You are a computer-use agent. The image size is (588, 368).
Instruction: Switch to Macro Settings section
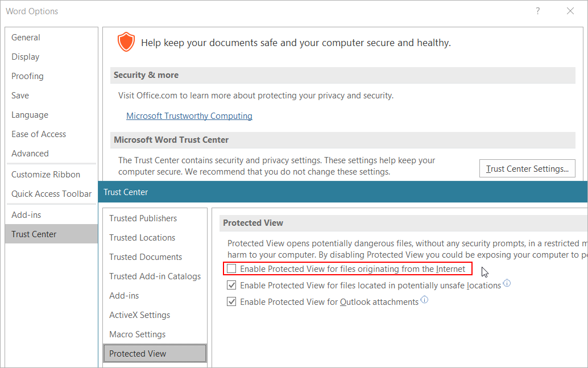point(137,334)
